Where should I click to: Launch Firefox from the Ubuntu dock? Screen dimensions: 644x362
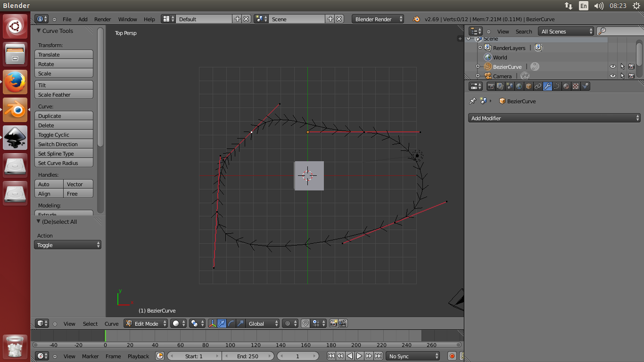[x=15, y=82]
